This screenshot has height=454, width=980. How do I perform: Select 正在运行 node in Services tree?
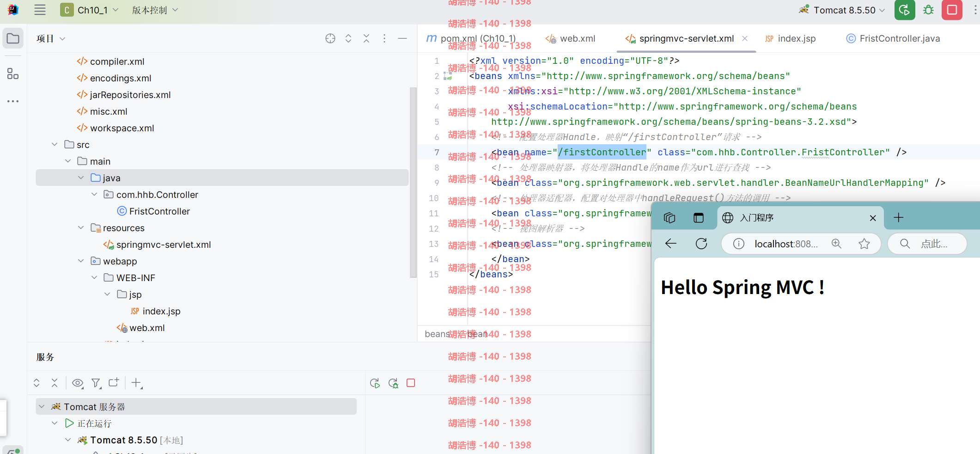pos(95,423)
